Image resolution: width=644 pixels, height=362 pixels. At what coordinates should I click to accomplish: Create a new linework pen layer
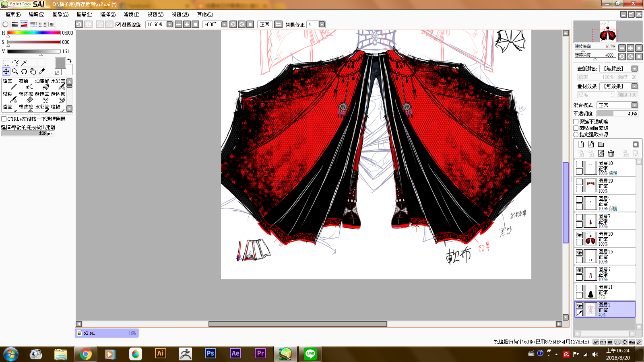pos(590,144)
